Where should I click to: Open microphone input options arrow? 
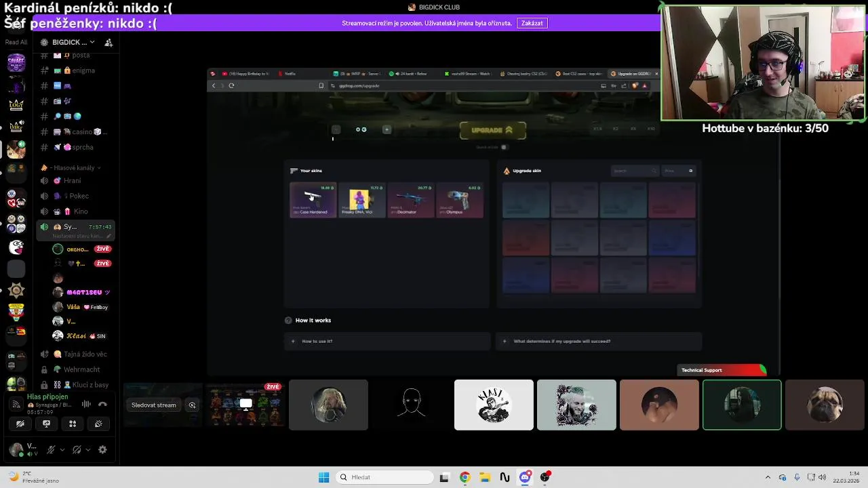tap(62, 449)
